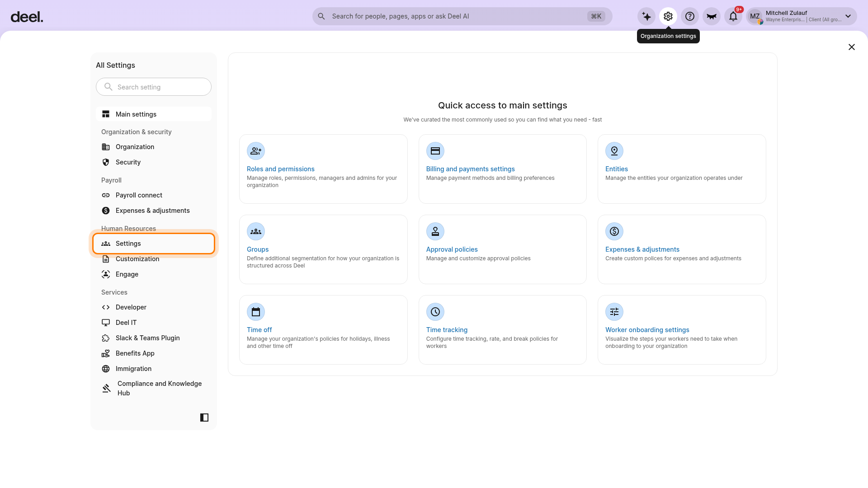Click Benefits App hand icon
868x488 pixels.
coord(106,353)
